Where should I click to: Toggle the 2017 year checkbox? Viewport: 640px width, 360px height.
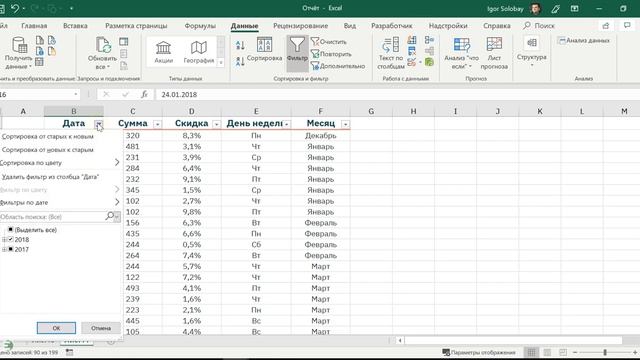pos(11,249)
